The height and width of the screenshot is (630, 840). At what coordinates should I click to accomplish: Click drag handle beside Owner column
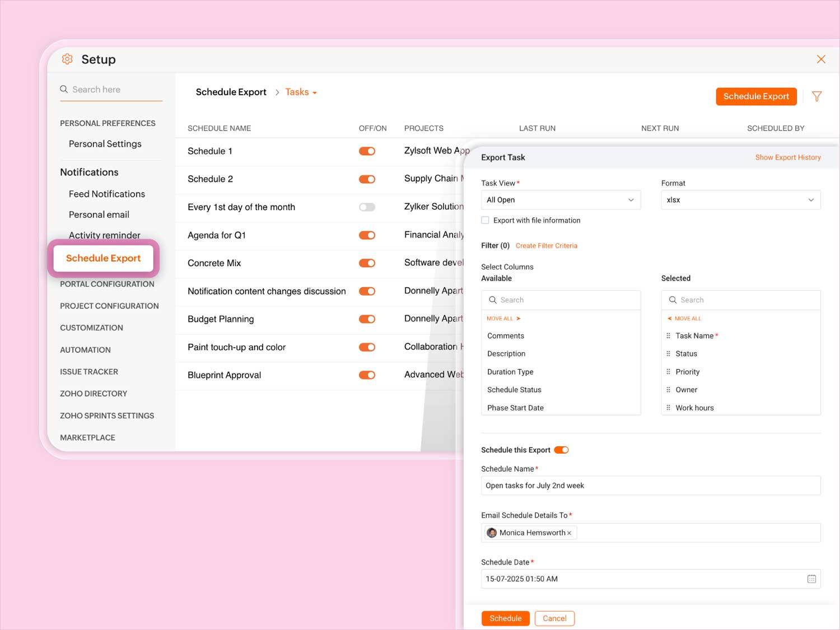coord(668,390)
